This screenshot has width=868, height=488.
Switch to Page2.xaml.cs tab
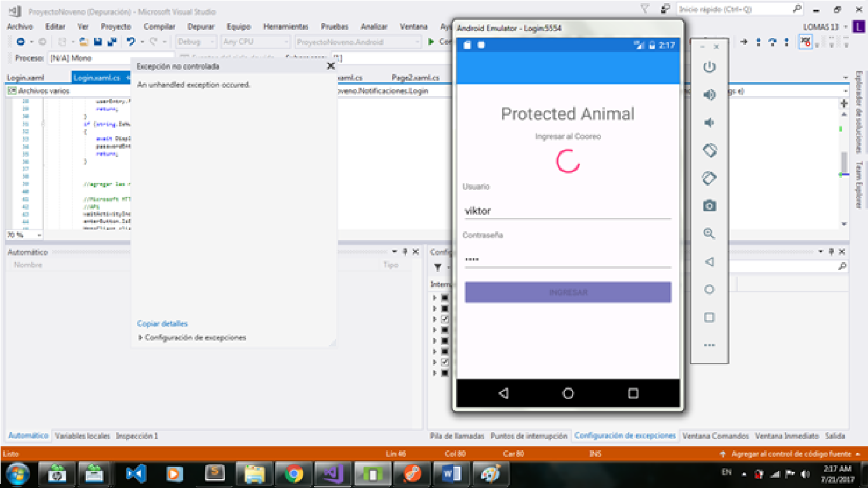pos(415,78)
